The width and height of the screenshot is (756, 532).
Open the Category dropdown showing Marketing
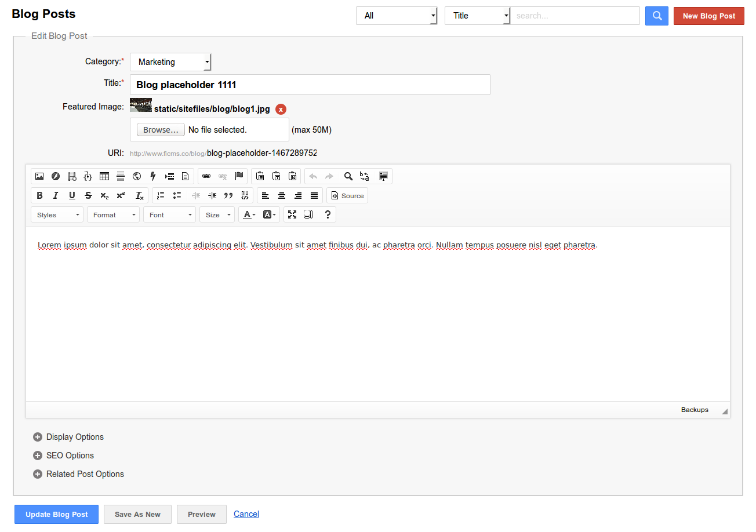(x=170, y=62)
